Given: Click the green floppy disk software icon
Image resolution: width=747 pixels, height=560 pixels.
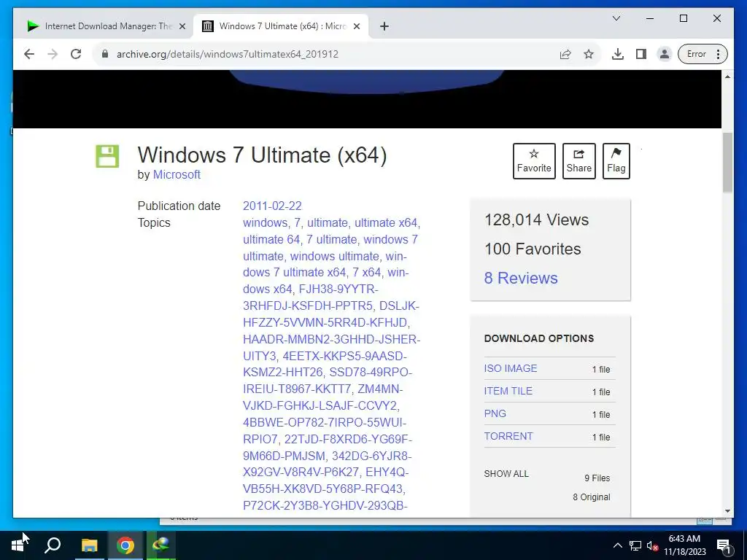Looking at the screenshot, I should [107, 156].
